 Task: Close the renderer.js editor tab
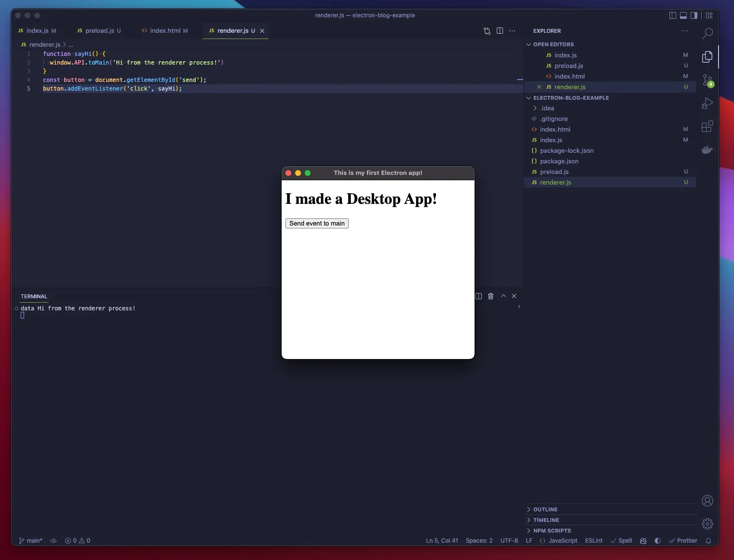point(262,31)
